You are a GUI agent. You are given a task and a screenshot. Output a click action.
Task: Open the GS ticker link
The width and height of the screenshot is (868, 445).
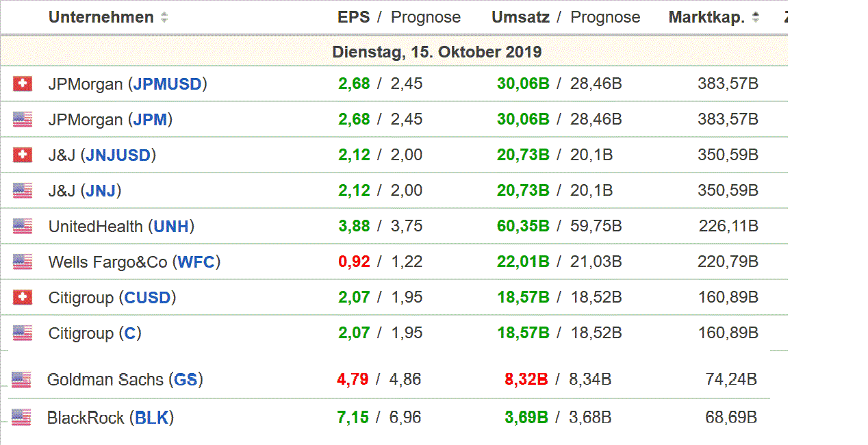pos(186,380)
